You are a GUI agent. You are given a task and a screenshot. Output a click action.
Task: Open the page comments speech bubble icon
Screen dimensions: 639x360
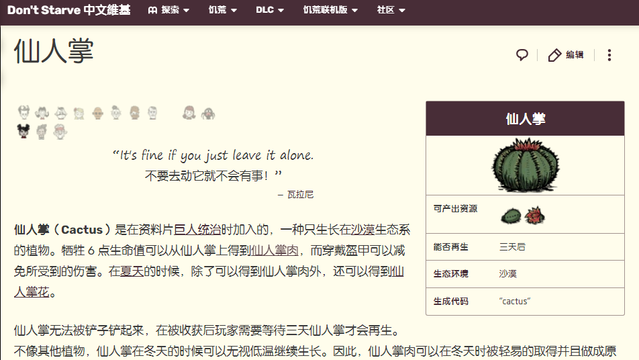pyautogui.click(x=522, y=55)
